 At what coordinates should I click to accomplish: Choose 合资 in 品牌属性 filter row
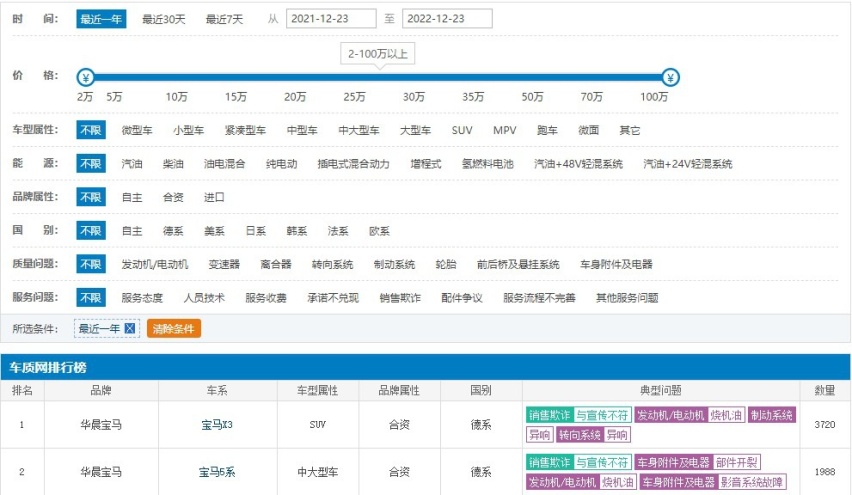pyautogui.click(x=173, y=197)
